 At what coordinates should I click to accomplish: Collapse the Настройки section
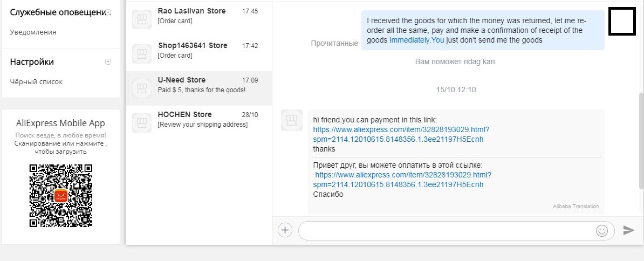pos(108,62)
